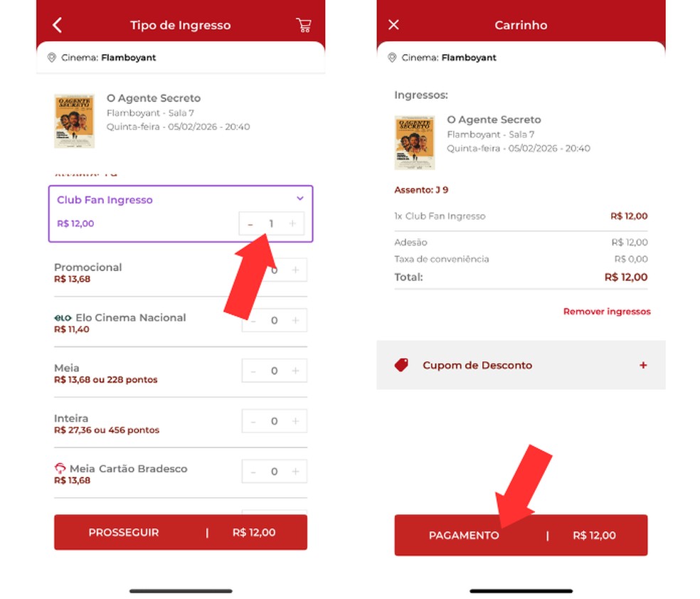This screenshot has height=599, width=700.
Task: Increase the Club Fan Ingresso ticket count
Action: click(x=292, y=223)
